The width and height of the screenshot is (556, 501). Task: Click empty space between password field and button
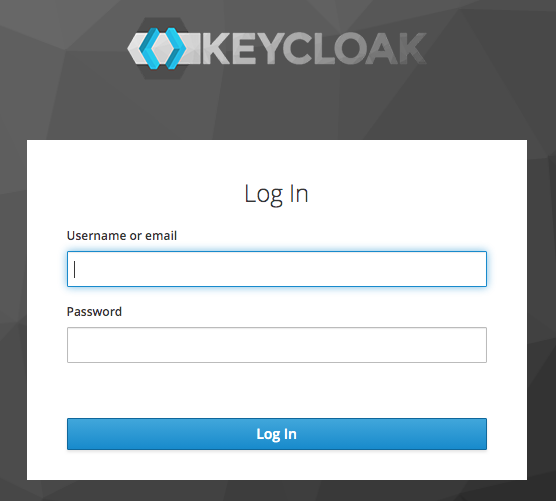point(277,390)
